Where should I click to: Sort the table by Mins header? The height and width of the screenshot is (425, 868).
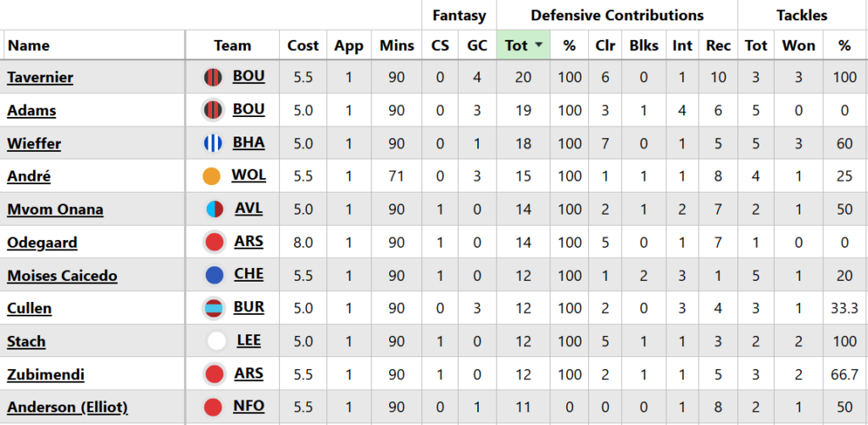(x=396, y=46)
